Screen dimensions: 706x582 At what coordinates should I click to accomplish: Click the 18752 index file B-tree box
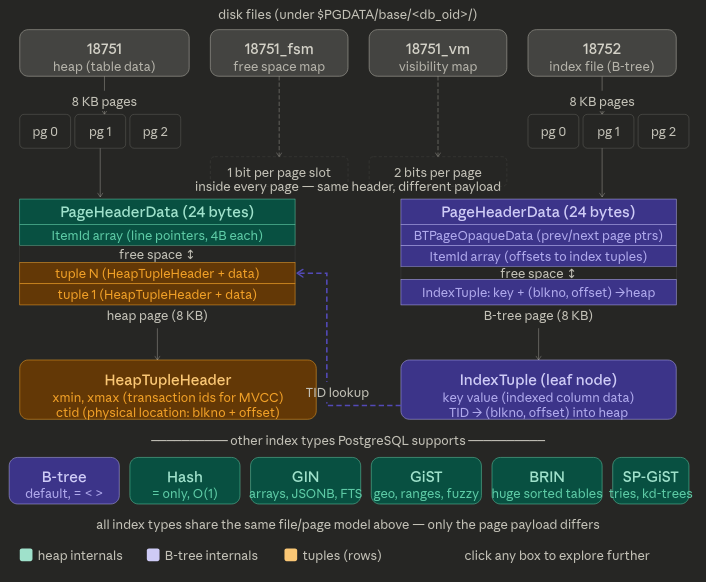pos(602,53)
